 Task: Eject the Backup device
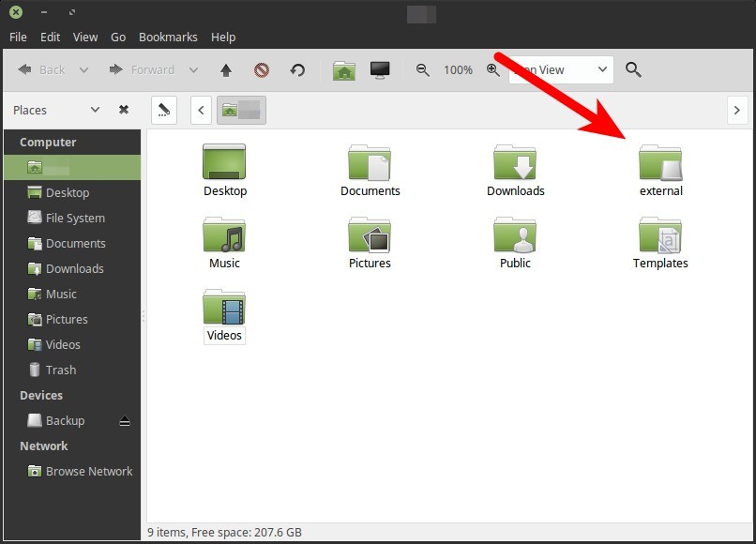point(125,421)
